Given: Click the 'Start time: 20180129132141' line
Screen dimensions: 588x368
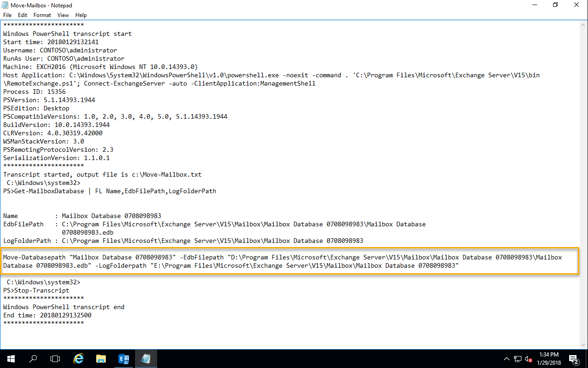Looking at the screenshot, I should pos(51,42).
